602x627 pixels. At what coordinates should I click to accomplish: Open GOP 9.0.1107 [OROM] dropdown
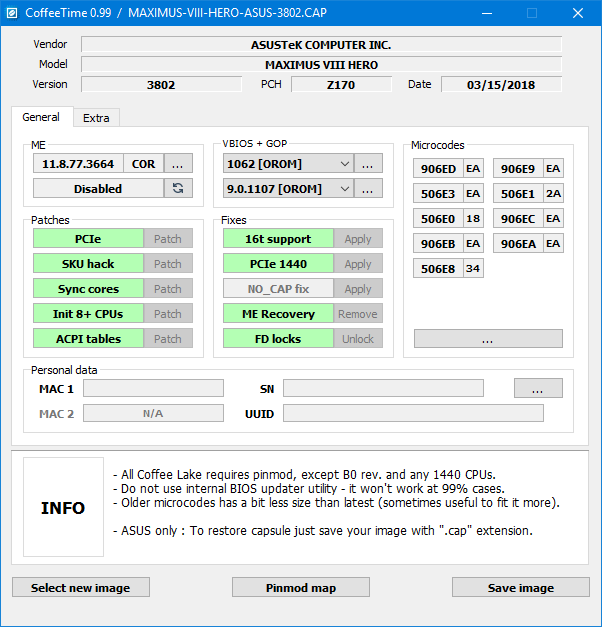click(288, 188)
